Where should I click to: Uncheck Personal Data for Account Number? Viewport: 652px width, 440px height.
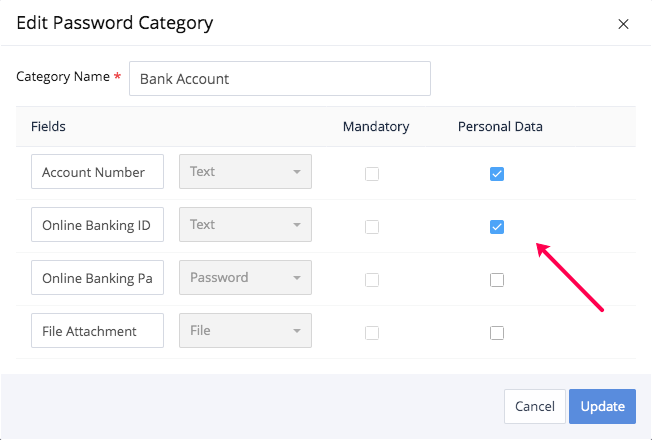[497, 174]
